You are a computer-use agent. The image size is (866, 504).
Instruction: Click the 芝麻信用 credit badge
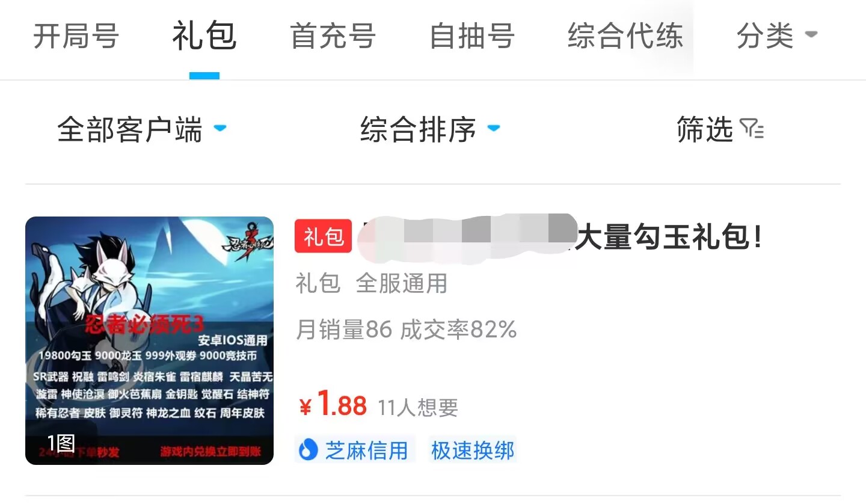tap(355, 450)
